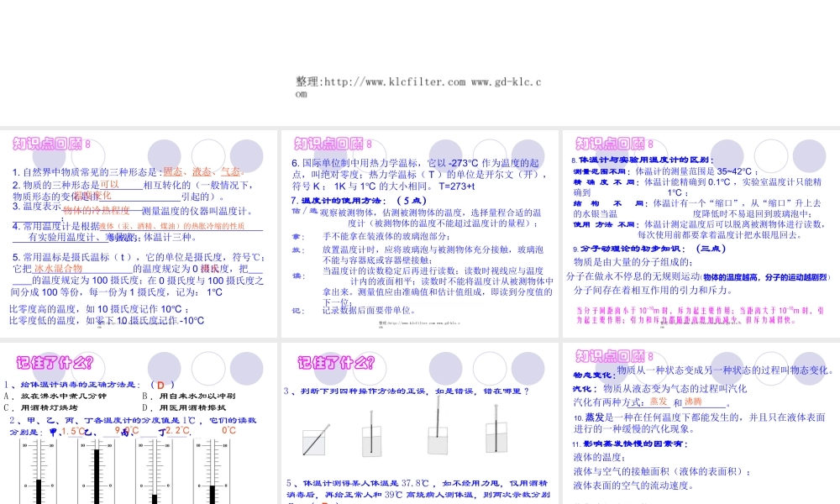Select the red answer text "固态、液态、气态"
Screen dimensions: 840x504
point(204,172)
